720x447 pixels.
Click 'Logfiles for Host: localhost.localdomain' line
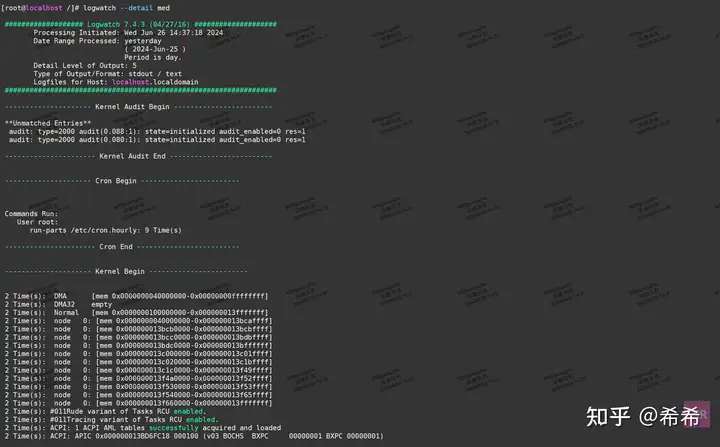(116, 82)
